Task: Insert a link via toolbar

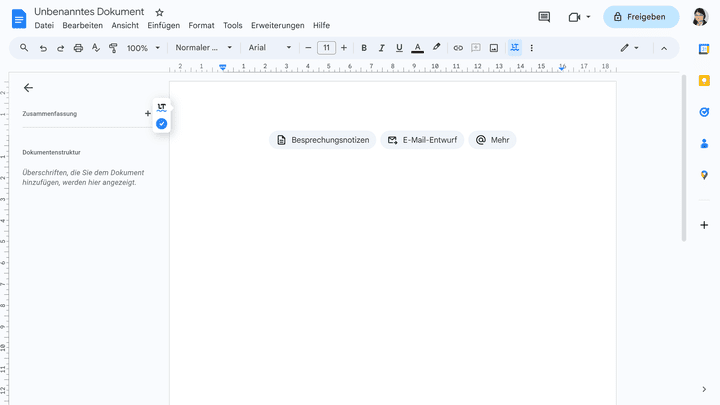Action: click(458, 48)
